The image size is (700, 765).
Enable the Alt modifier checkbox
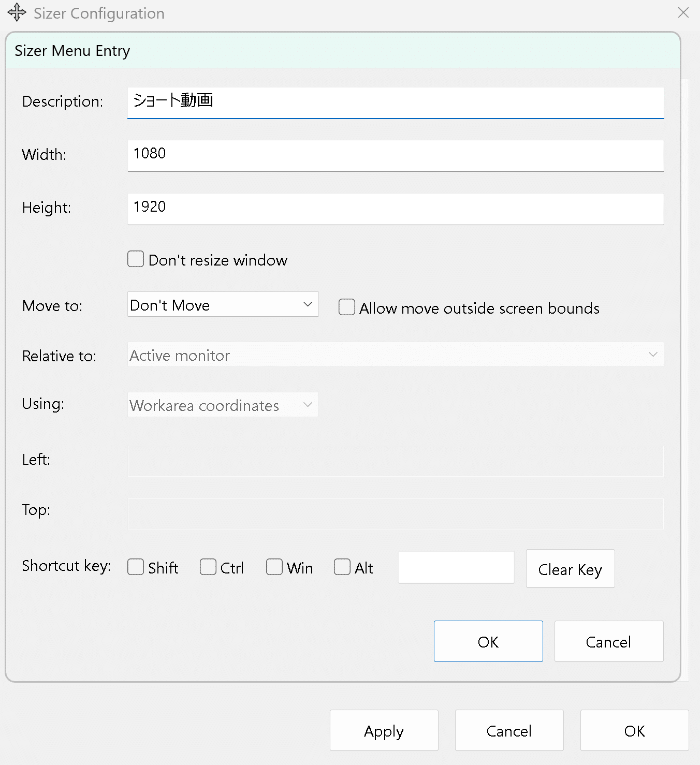tap(342, 567)
